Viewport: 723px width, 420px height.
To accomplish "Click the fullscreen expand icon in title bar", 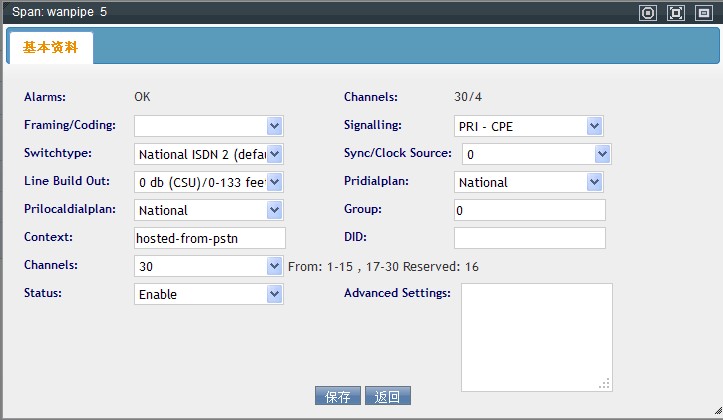I will (x=676, y=13).
